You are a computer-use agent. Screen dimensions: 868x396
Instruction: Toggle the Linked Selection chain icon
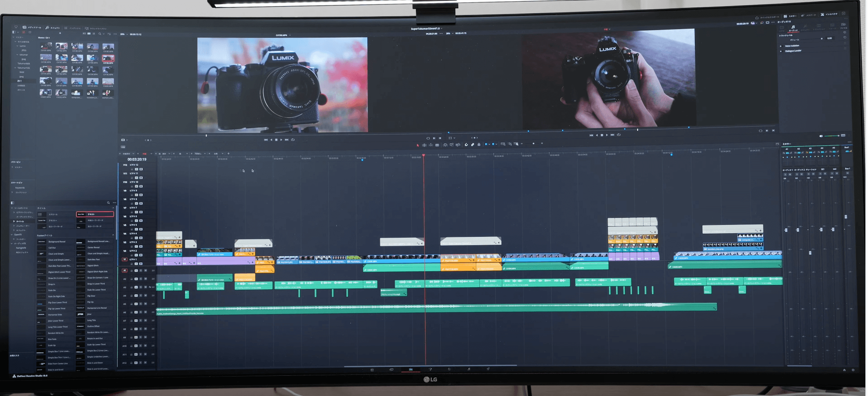coord(472,145)
